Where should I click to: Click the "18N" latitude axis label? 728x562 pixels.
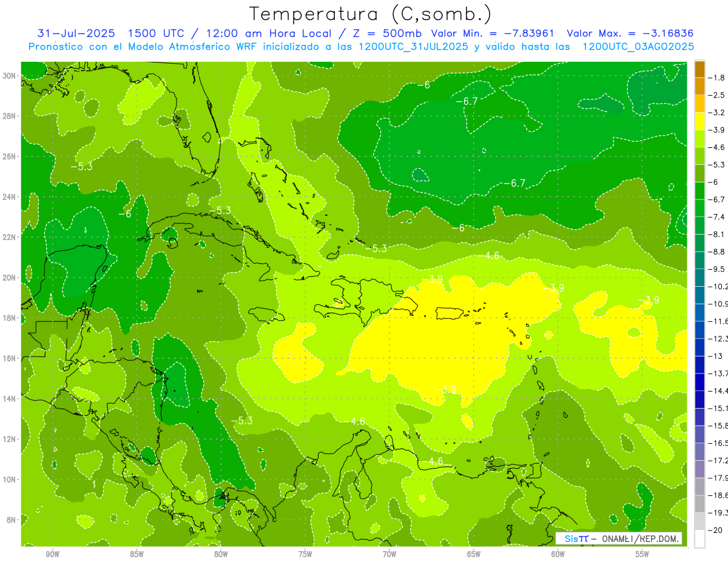coord(9,318)
